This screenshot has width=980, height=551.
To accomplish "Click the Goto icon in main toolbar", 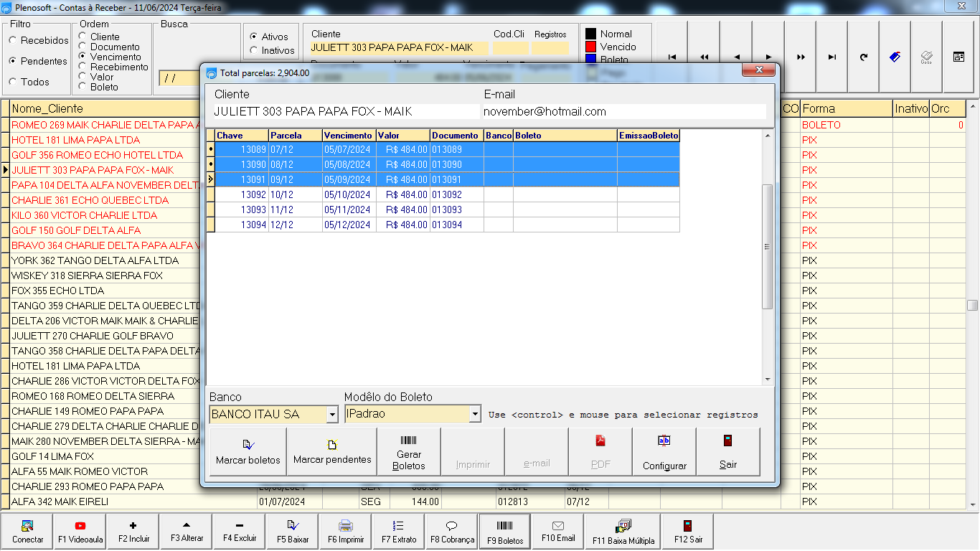I will pos(926,57).
